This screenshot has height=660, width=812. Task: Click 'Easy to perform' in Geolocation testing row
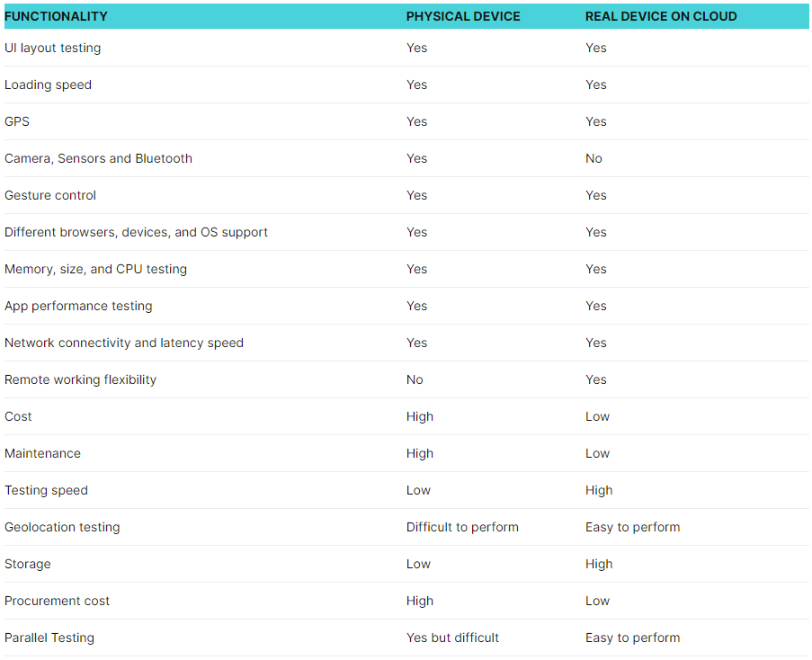click(x=632, y=527)
